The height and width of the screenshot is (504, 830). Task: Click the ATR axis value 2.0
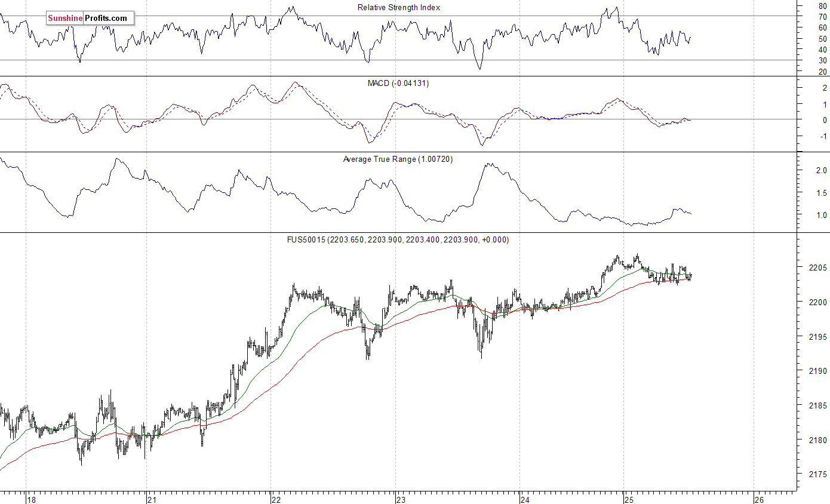pos(821,170)
